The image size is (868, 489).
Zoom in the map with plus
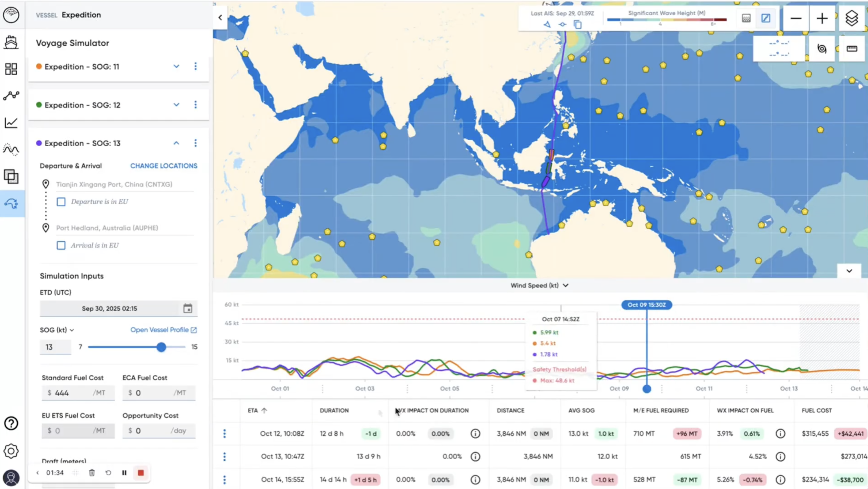(x=822, y=18)
